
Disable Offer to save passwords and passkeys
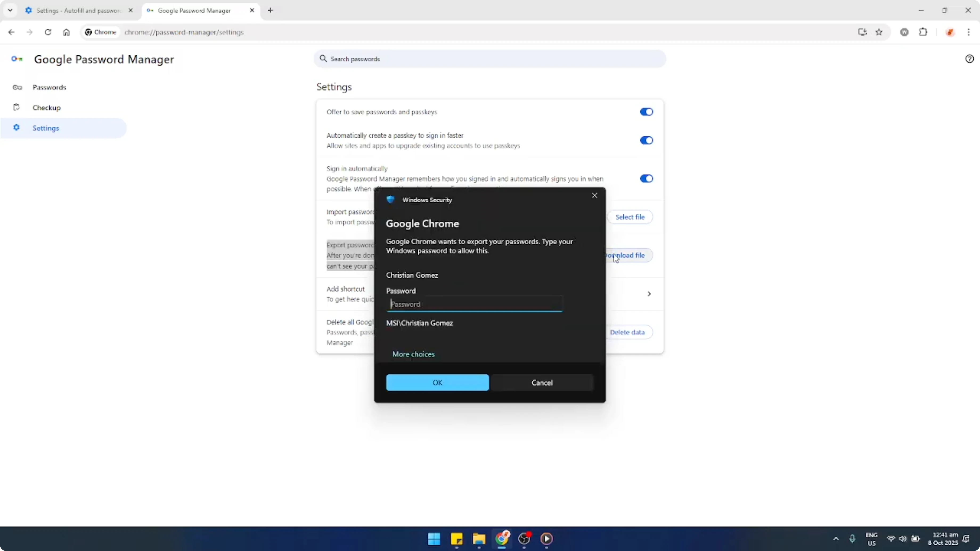(646, 112)
